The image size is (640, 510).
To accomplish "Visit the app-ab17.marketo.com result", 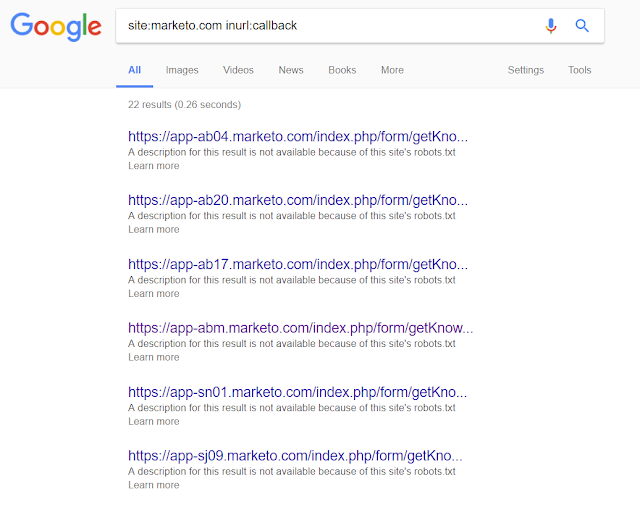I will point(298,265).
